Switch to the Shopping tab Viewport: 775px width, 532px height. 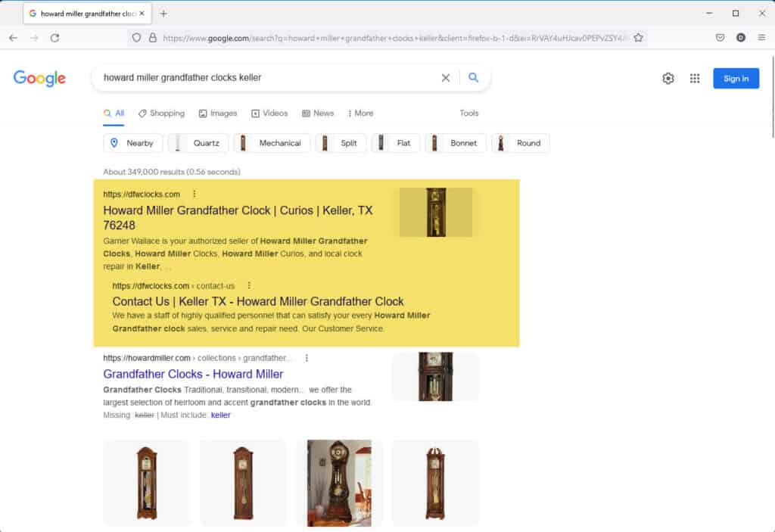[162, 114]
